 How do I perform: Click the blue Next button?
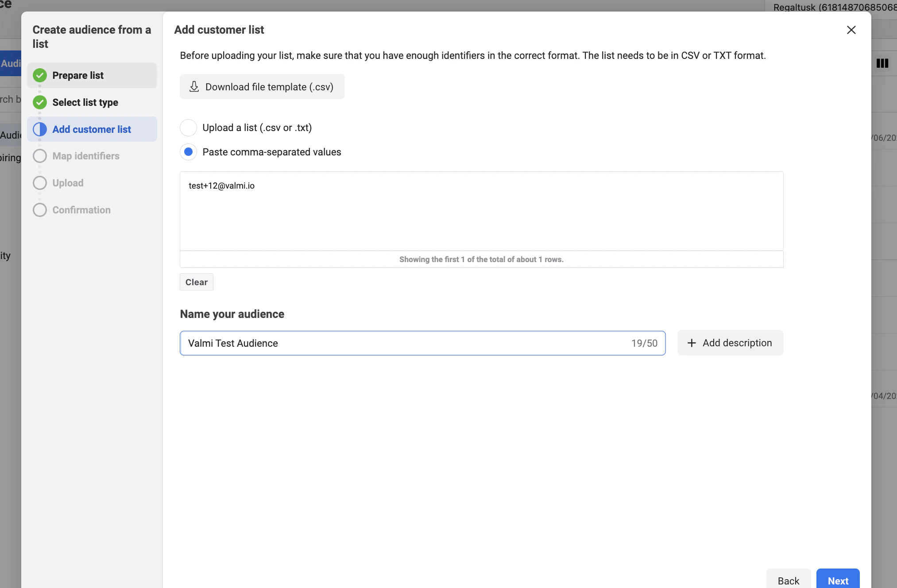pyautogui.click(x=838, y=580)
